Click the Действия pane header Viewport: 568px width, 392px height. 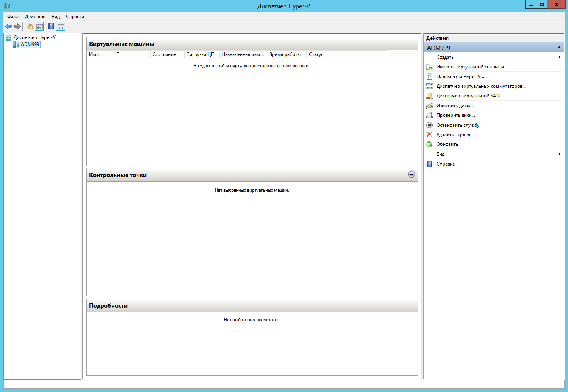[x=437, y=38]
